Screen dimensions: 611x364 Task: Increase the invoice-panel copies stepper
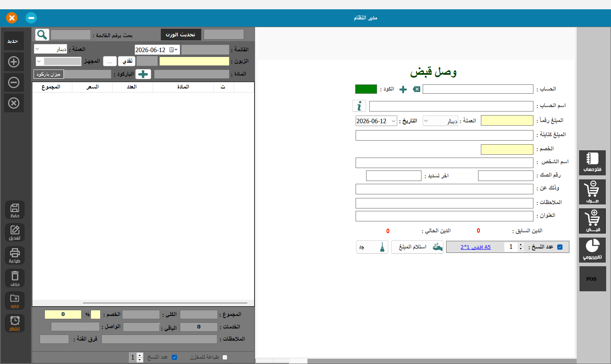pos(140,355)
